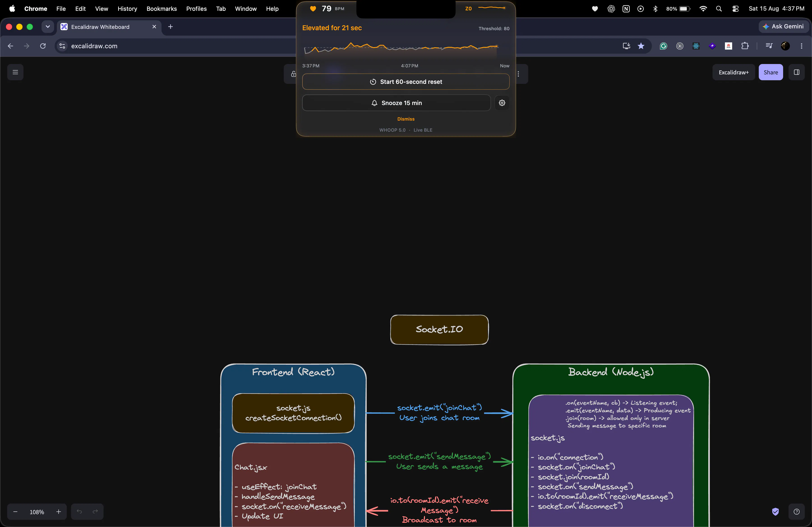The image size is (812, 527).
Task: Click the Ask Gemini button
Action: 783,27
